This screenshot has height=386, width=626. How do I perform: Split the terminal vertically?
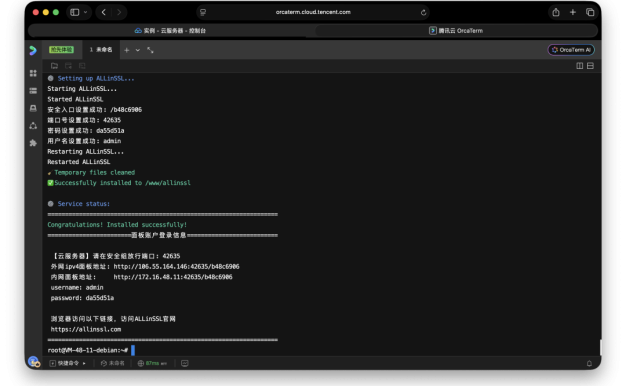point(580,66)
